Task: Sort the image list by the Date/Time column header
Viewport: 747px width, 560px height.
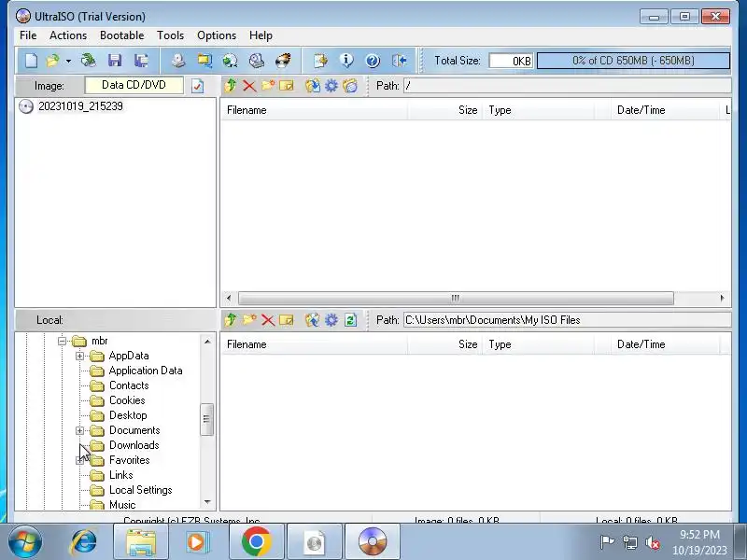Action: [665, 110]
